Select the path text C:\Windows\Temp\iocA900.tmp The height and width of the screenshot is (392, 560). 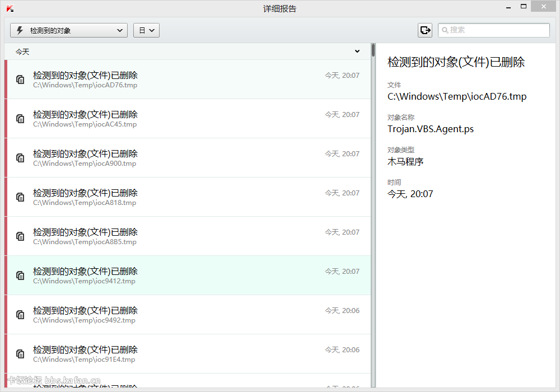pos(85,164)
